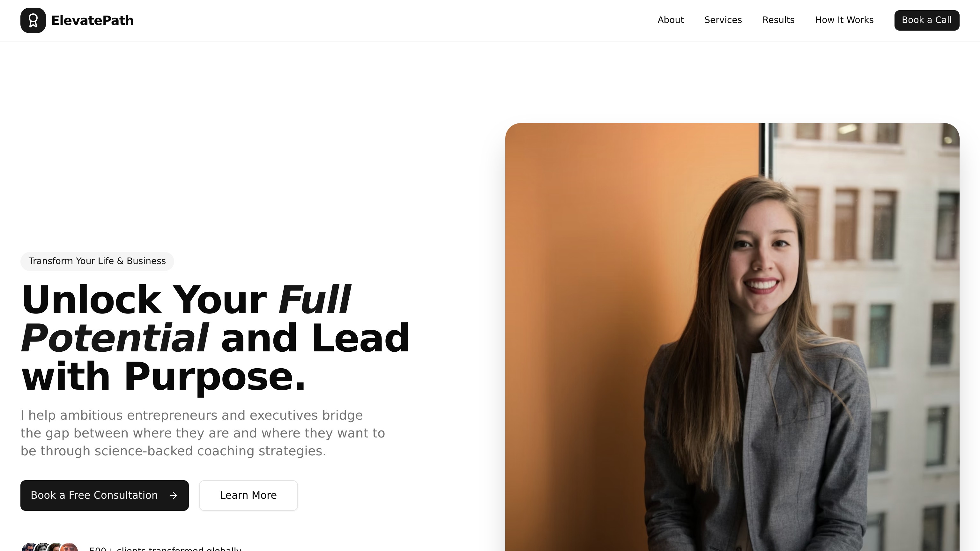This screenshot has height=551, width=980.
Task: Go to the Services section
Action: point(723,20)
